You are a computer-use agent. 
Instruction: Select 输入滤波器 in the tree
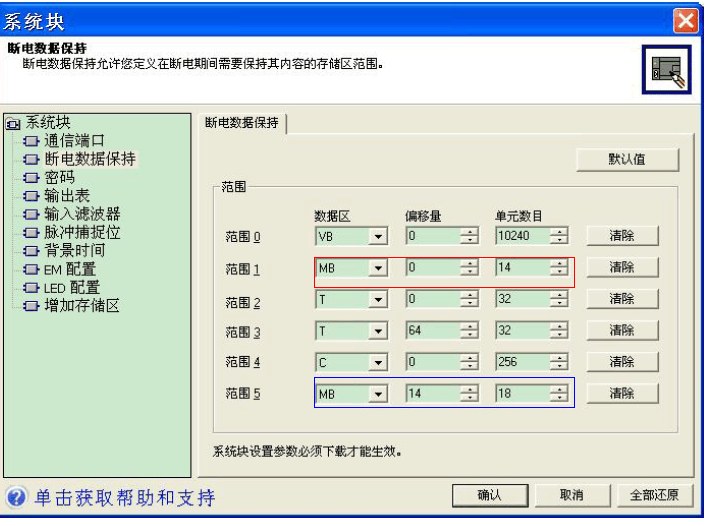[82, 214]
